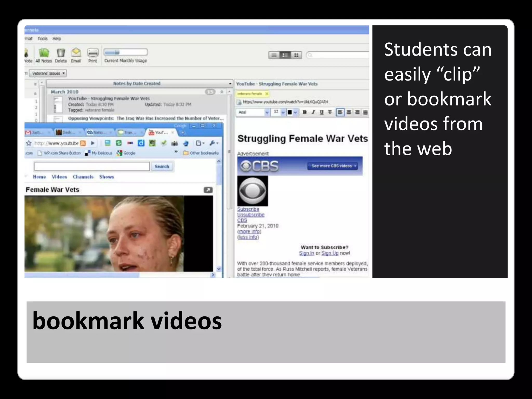Click the Evernote elephant clipper extension icon
This screenshot has width=532, height=399.
[x=152, y=143]
